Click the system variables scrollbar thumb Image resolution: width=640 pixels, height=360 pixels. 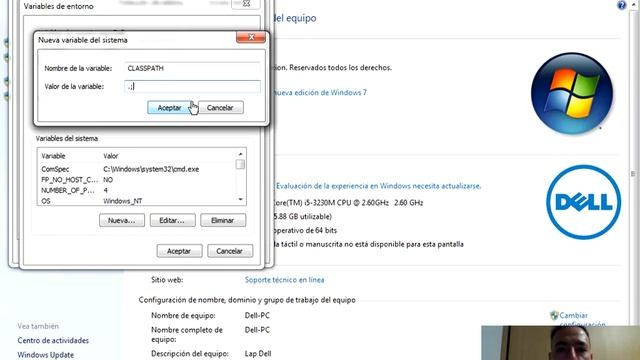pos(240,164)
